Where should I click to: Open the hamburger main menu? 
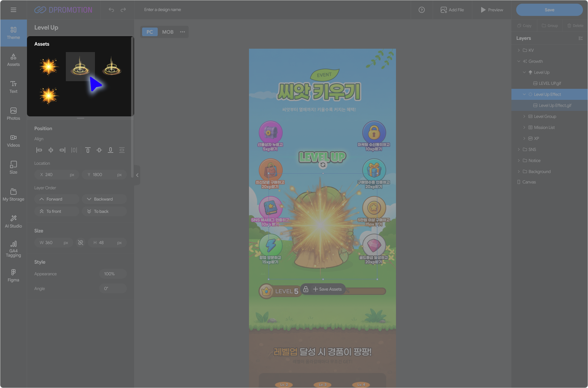[13, 10]
